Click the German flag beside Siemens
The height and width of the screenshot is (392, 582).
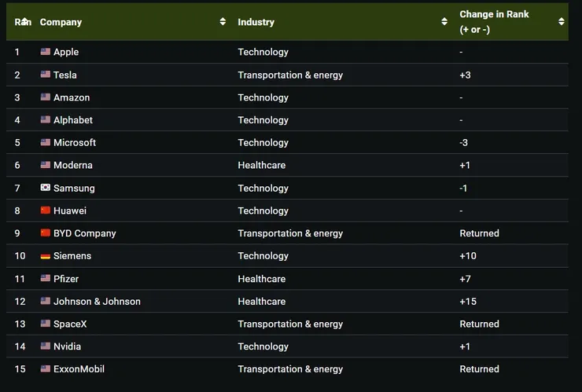click(x=46, y=256)
